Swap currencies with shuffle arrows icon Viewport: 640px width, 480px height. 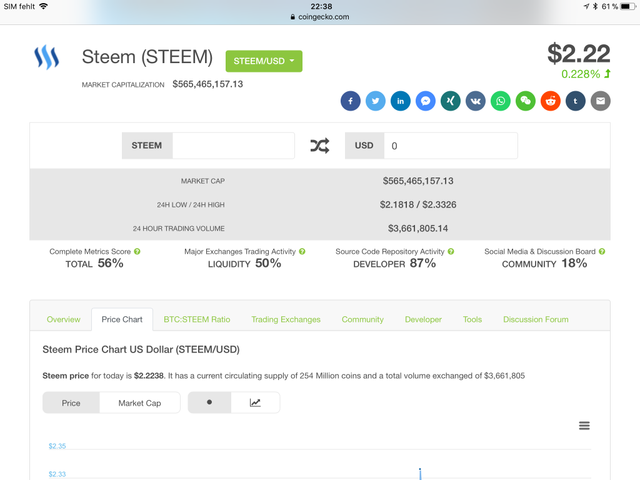pos(320,146)
